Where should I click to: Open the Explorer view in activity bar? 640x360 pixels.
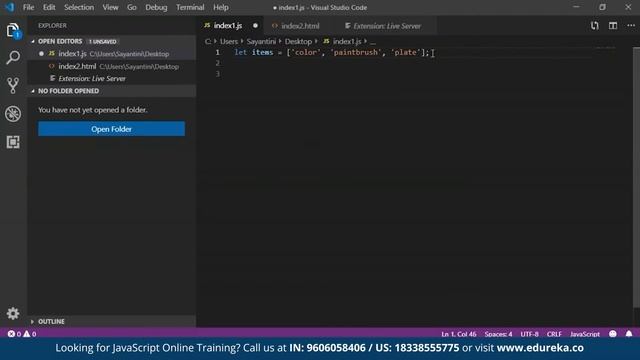coord(13,30)
